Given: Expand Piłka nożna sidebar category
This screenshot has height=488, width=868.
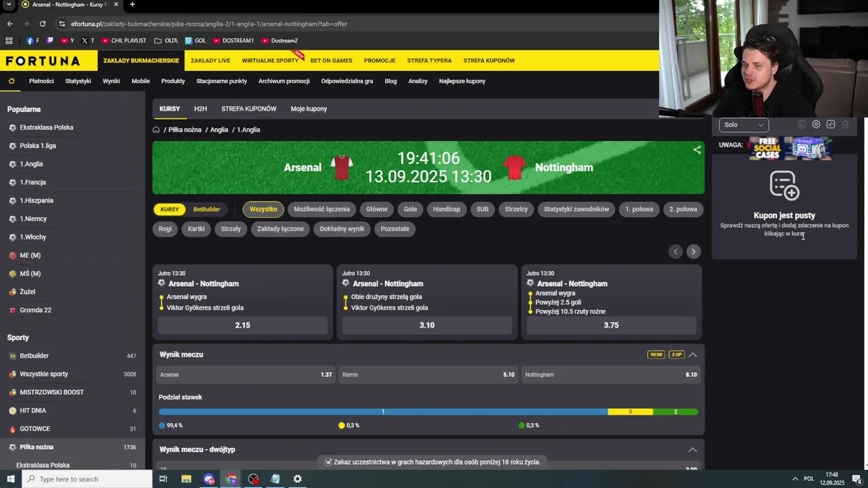Looking at the screenshot, I should [73, 447].
